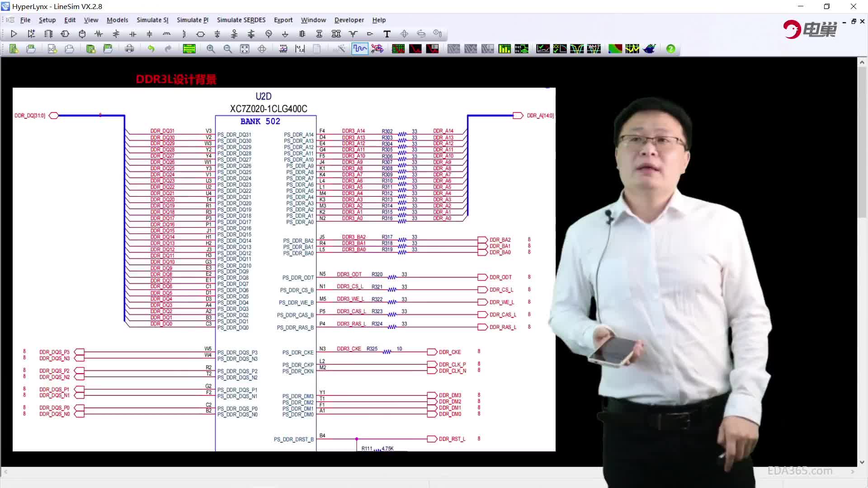Image resolution: width=868 pixels, height=488 pixels.
Task: Click the print icon
Action: [x=129, y=49]
